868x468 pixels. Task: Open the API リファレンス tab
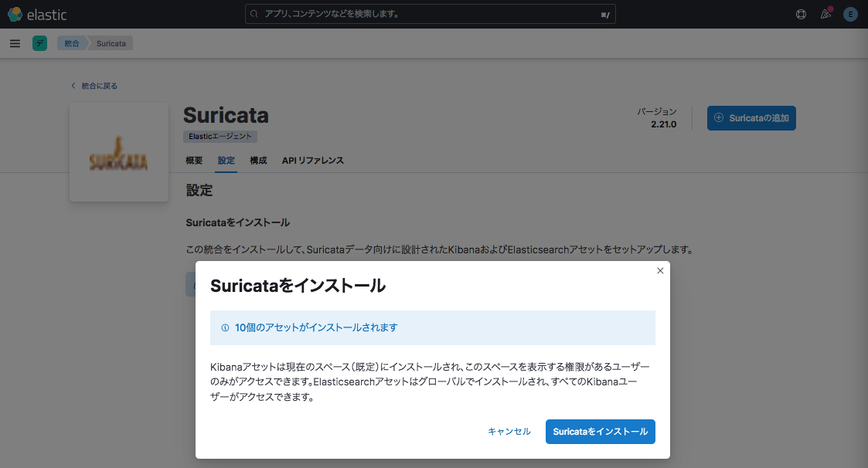[312, 161]
